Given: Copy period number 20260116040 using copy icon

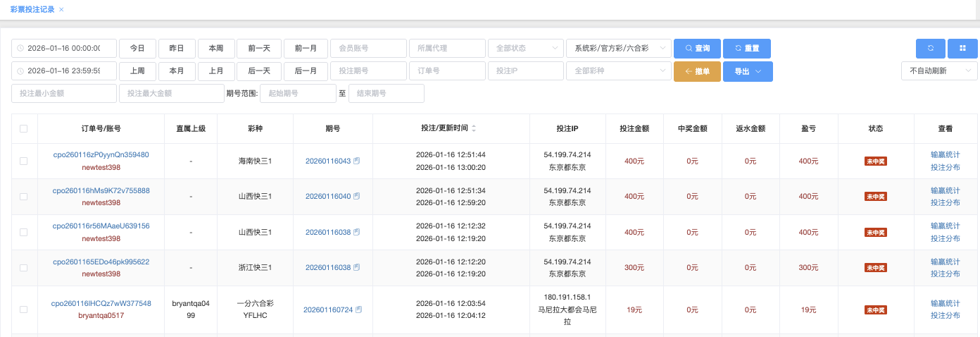Looking at the screenshot, I should point(357,197).
